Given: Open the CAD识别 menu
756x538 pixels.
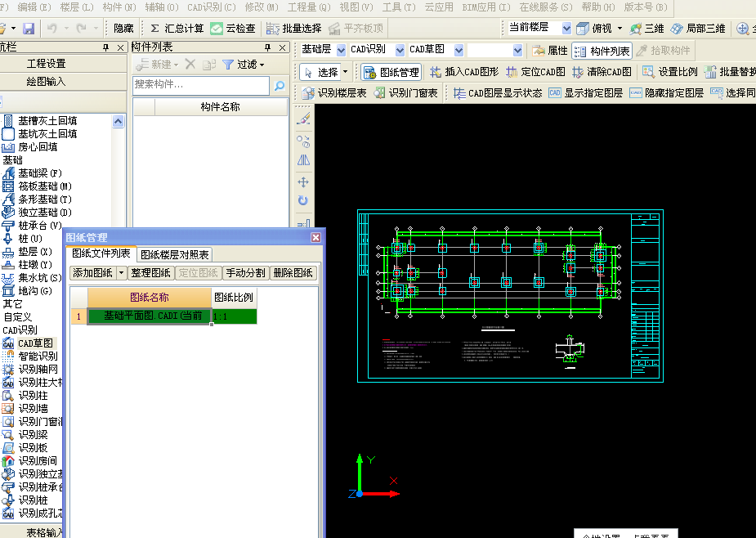Looking at the screenshot, I should (211, 7).
